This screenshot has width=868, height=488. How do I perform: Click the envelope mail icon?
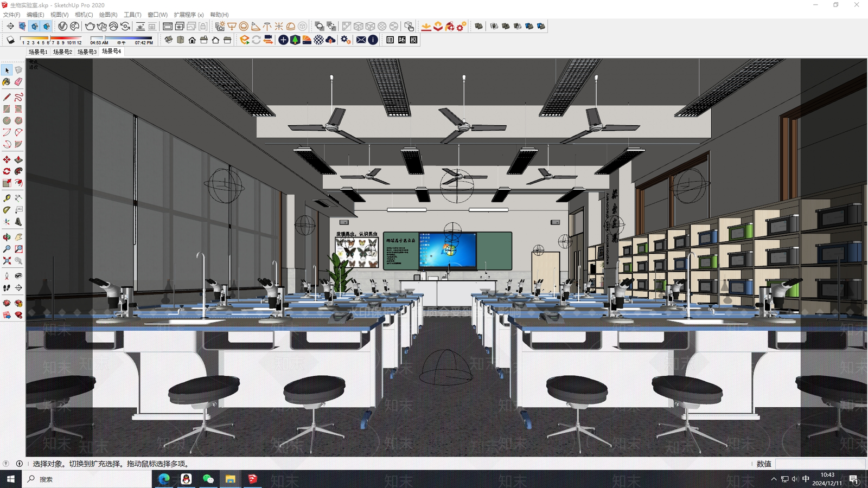(361, 40)
